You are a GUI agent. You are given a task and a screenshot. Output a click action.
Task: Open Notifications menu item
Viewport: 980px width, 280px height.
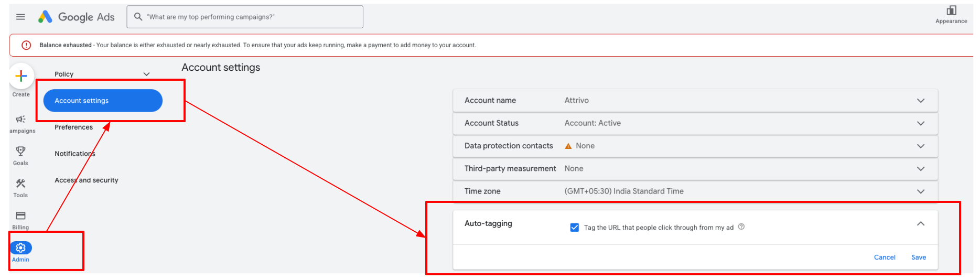pyautogui.click(x=75, y=154)
